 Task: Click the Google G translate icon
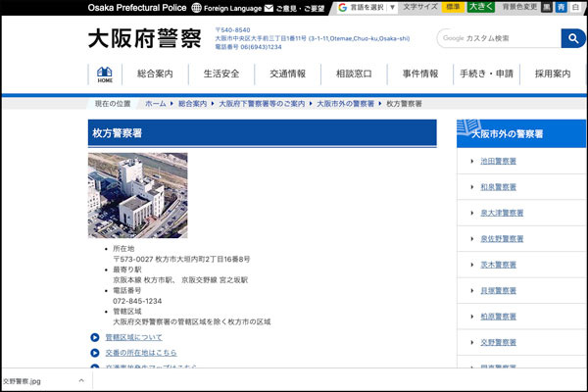pyautogui.click(x=343, y=7)
